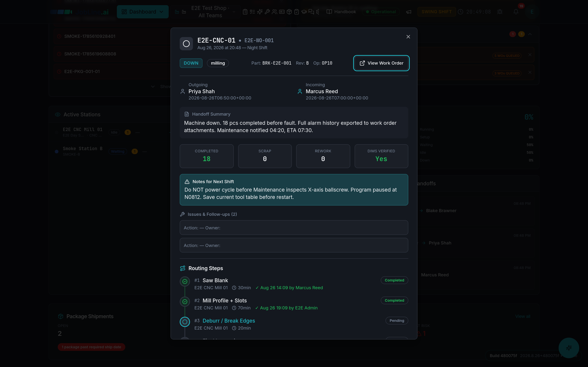Open the announcements megaphone icon
588x367 pixels.
pyautogui.click(x=409, y=12)
